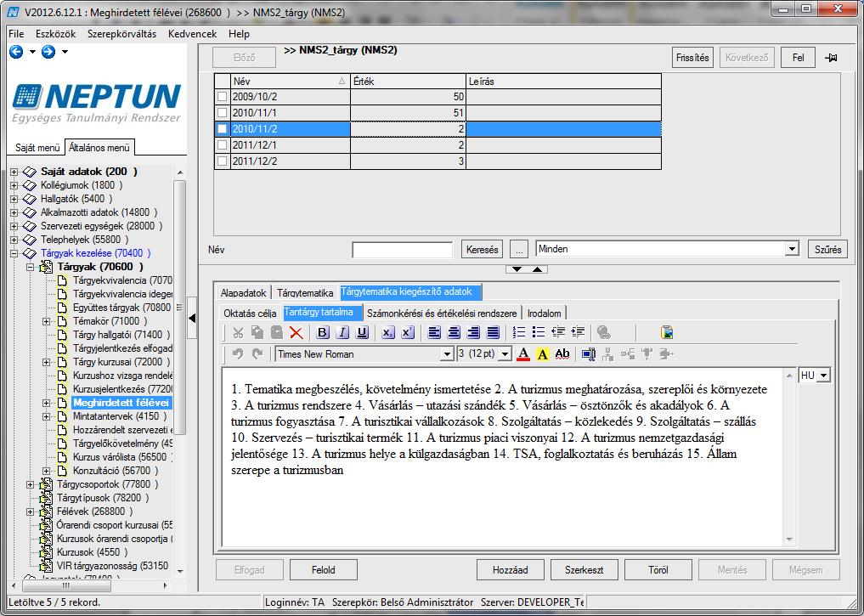Check the 2010/11/2 row checkbox

[x=222, y=129]
